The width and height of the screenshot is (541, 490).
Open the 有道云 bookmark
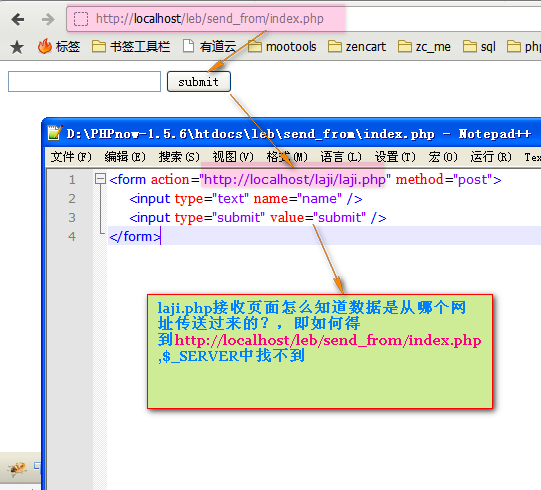209,46
